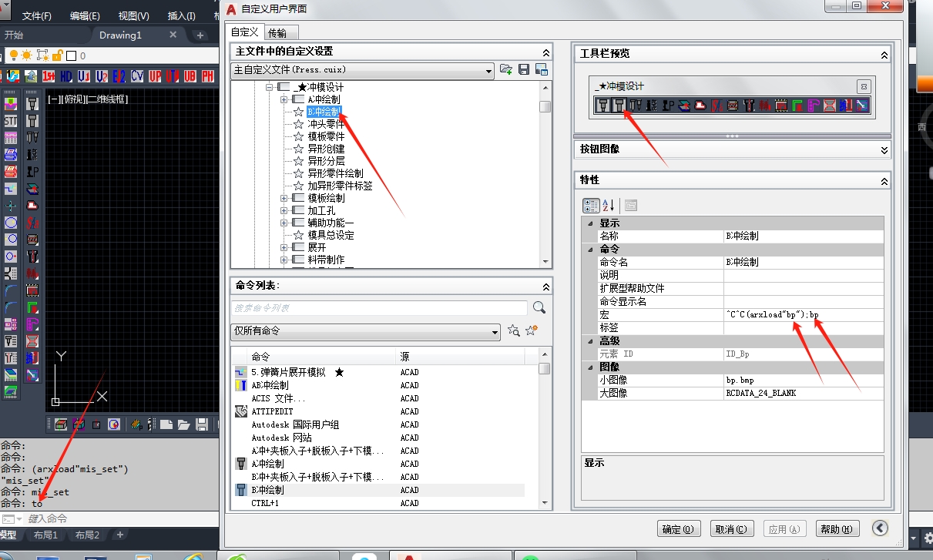The height and width of the screenshot is (560, 933).
Task: Select B冲绘制 in the tree
Action: tap(324, 112)
